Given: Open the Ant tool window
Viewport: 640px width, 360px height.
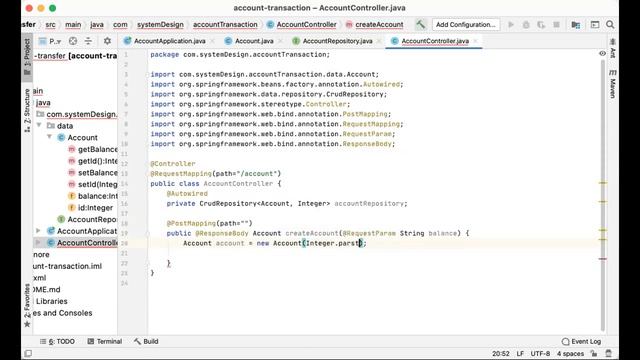Looking at the screenshot, I should click(613, 48).
